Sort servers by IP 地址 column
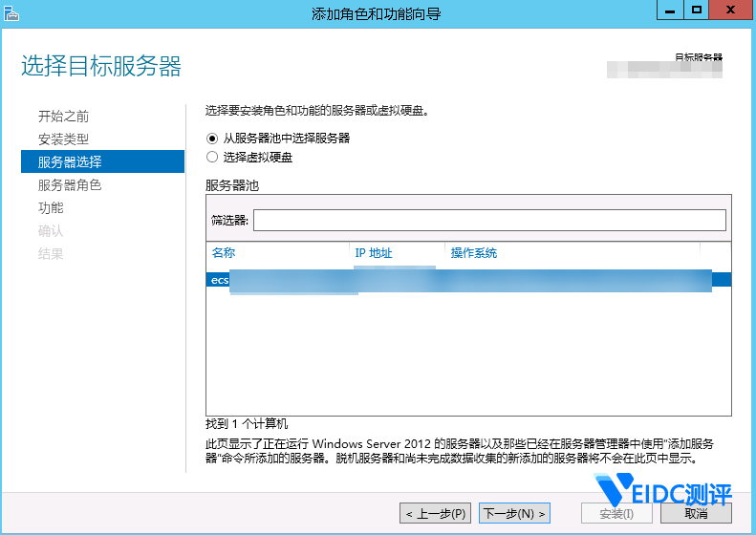This screenshot has height=535, width=756. (x=374, y=252)
